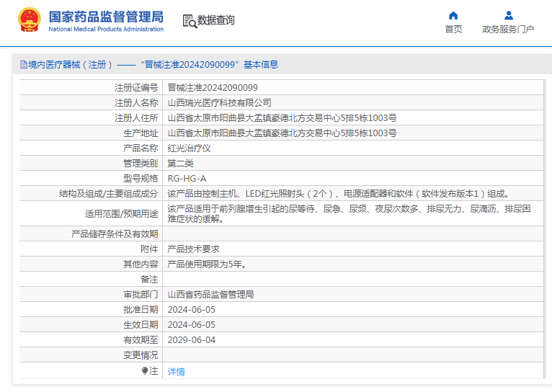Click the 适用范围/预期用途 label
The width and height of the screenshot is (552, 392).
point(122,213)
